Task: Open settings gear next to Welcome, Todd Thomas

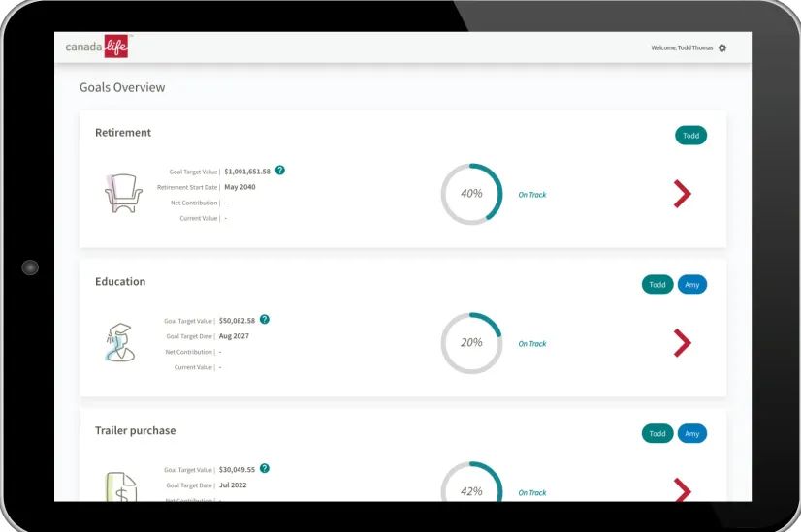Action: pyautogui.click(x=721, y=48)
